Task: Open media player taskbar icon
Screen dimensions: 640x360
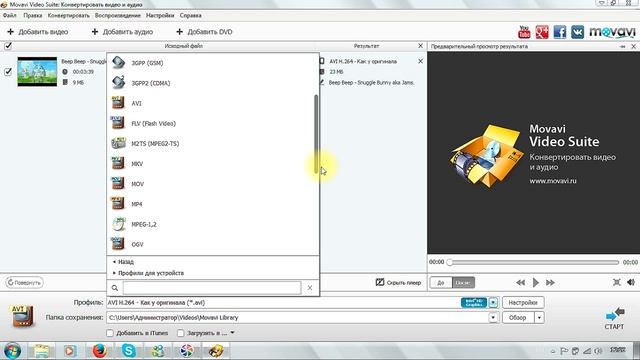Action: click(70, 351)
